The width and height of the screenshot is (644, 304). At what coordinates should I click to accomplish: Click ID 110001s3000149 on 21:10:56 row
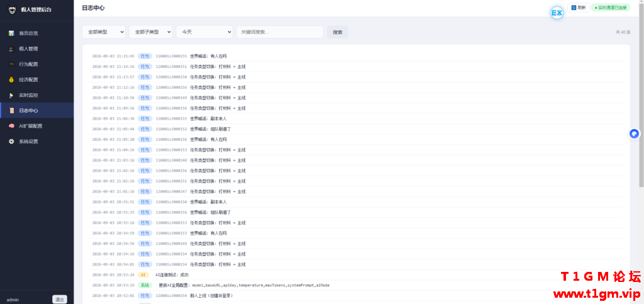[171, 98]
